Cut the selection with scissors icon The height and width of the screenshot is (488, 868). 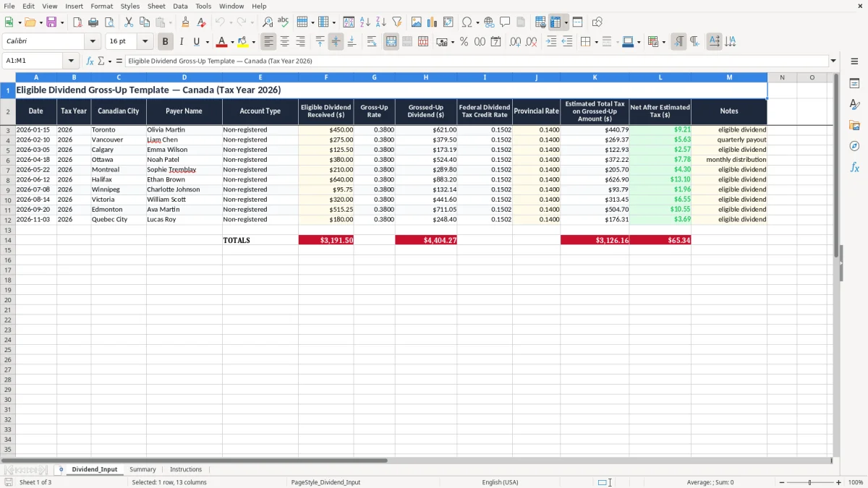[x=129, y=22]
